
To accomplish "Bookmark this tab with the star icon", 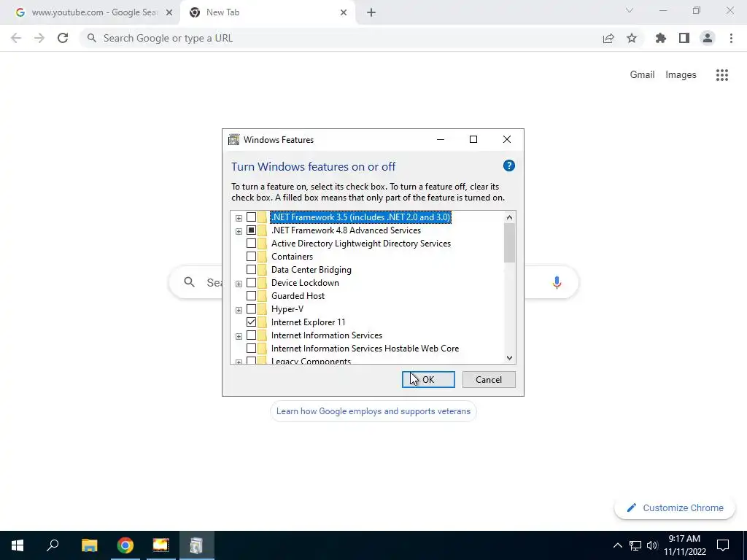I will point(632,38).
